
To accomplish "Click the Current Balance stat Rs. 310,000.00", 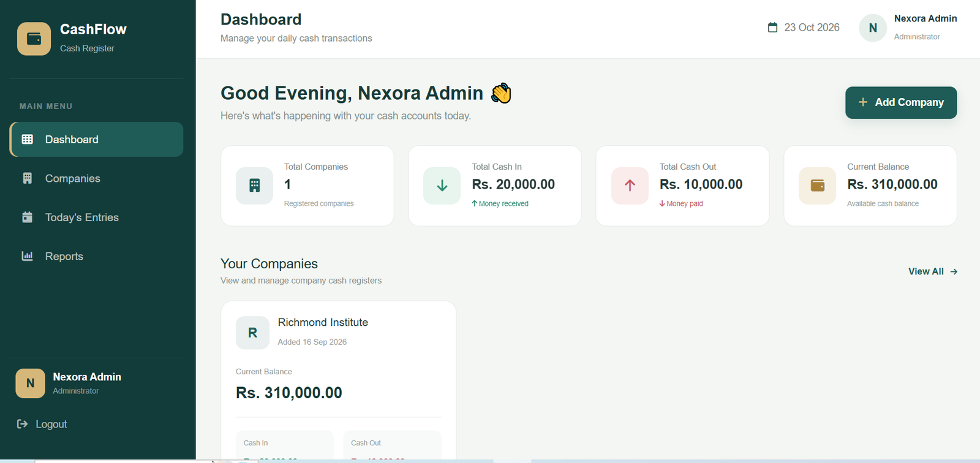I will pyautogui.click(x=892, y=184).
